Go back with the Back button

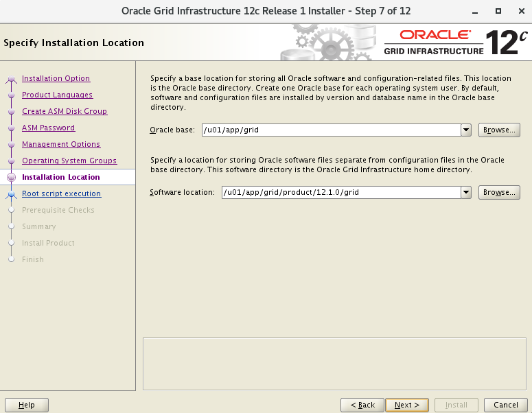[x=362, y=405]
